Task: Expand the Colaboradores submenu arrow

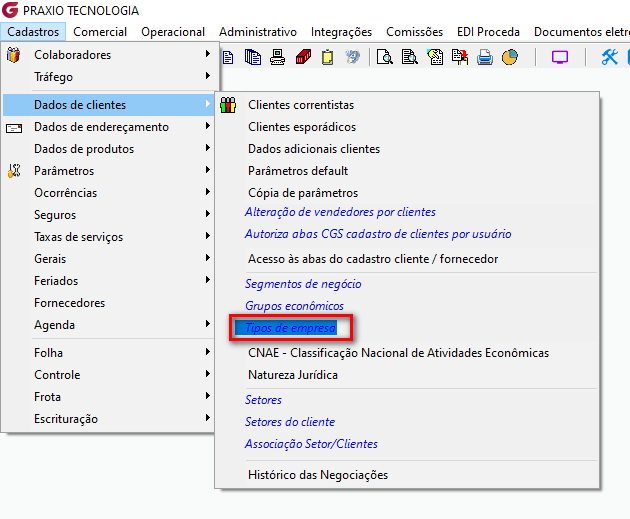Action: click(208, 54)
